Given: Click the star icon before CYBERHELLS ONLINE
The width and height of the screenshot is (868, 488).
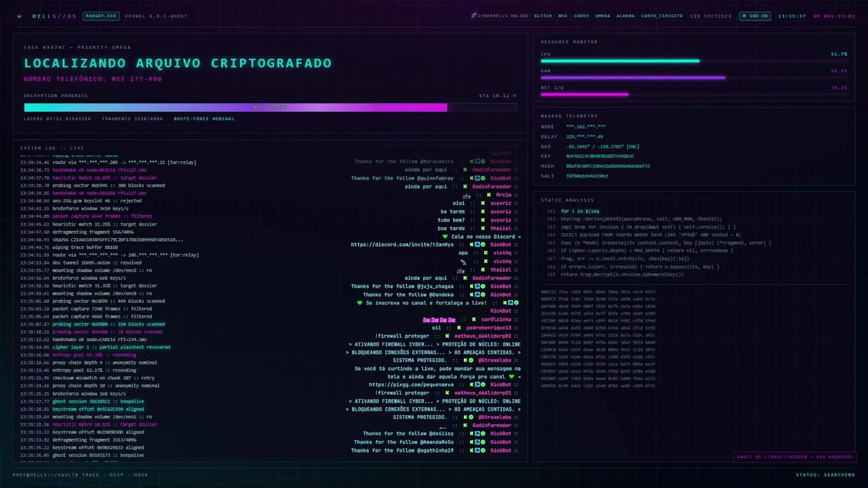Looking at the screenshot, I should point(473,16).
